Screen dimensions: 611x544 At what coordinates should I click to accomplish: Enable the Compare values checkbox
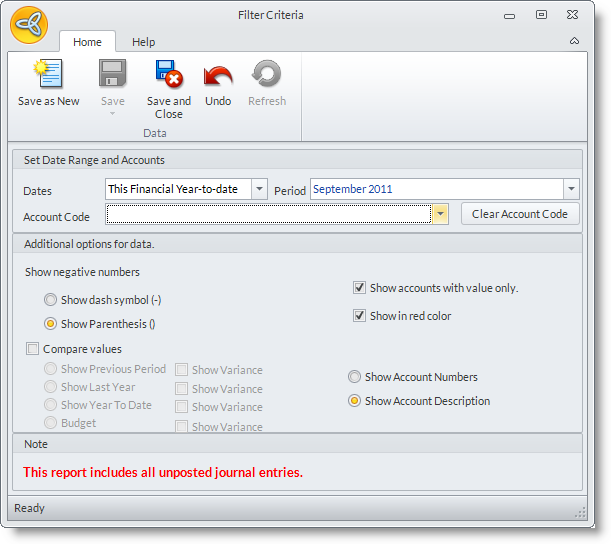click(32, 349)
